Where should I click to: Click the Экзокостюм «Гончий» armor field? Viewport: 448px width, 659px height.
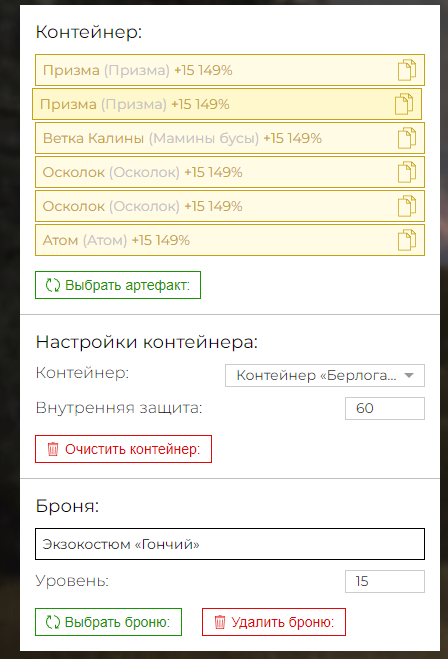pyautogui.click(x=230, y=544)
